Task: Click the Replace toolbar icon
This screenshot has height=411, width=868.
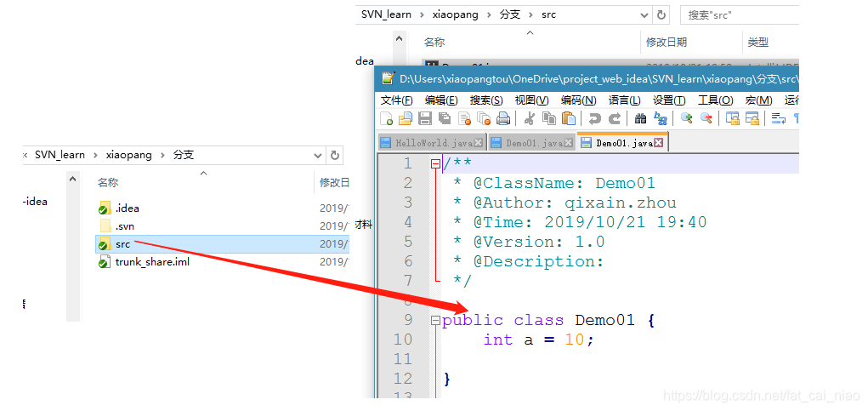Action: point(661,118)
